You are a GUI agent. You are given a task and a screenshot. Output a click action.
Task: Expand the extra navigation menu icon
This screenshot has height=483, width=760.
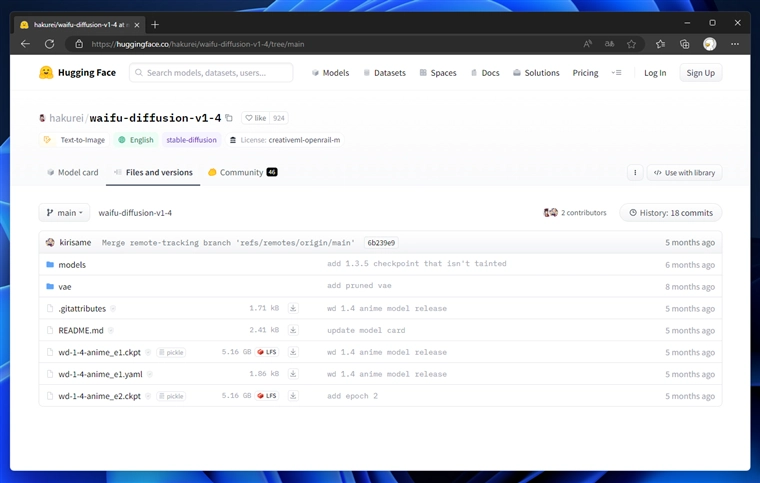[x=617, y=73]
